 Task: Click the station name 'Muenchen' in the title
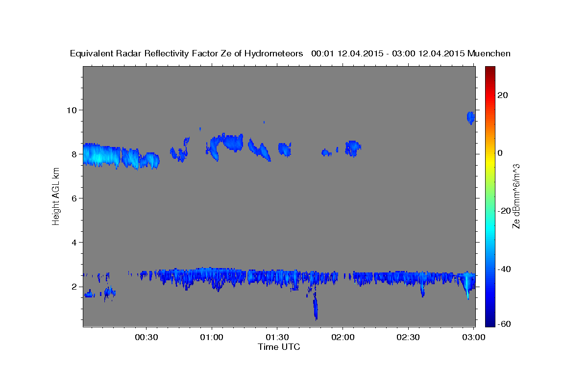pos(489,54)
